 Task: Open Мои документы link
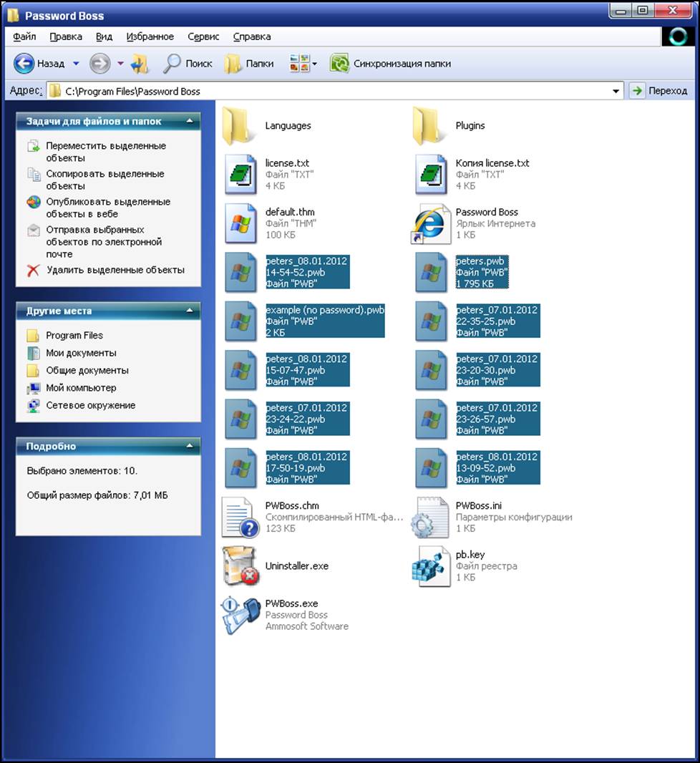pos(81,353)
